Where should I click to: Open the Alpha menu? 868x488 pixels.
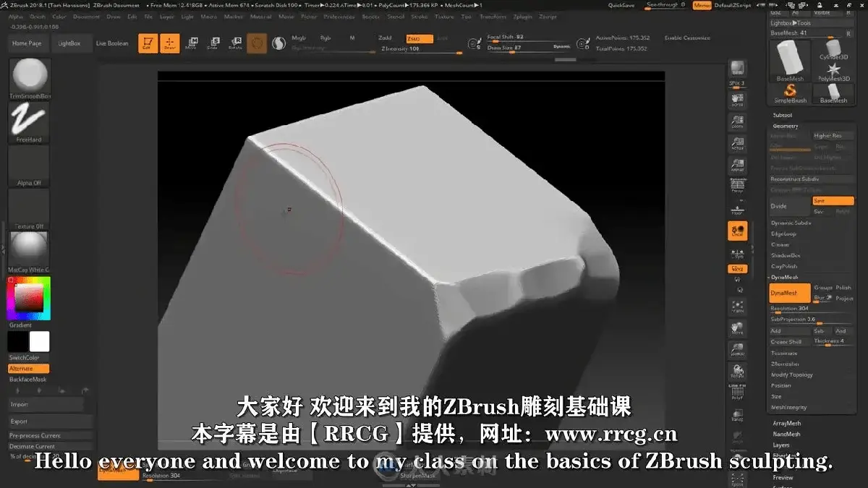[15, 16]
